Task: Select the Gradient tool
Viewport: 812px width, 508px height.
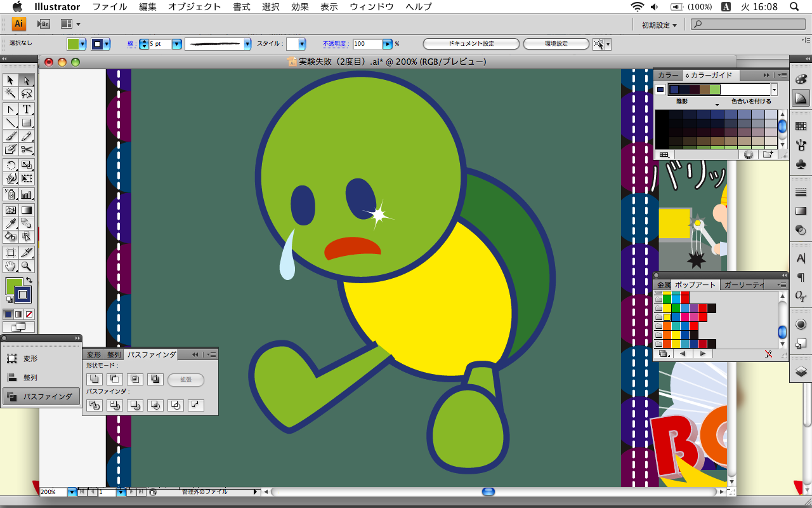Action: tap(27, 210)
